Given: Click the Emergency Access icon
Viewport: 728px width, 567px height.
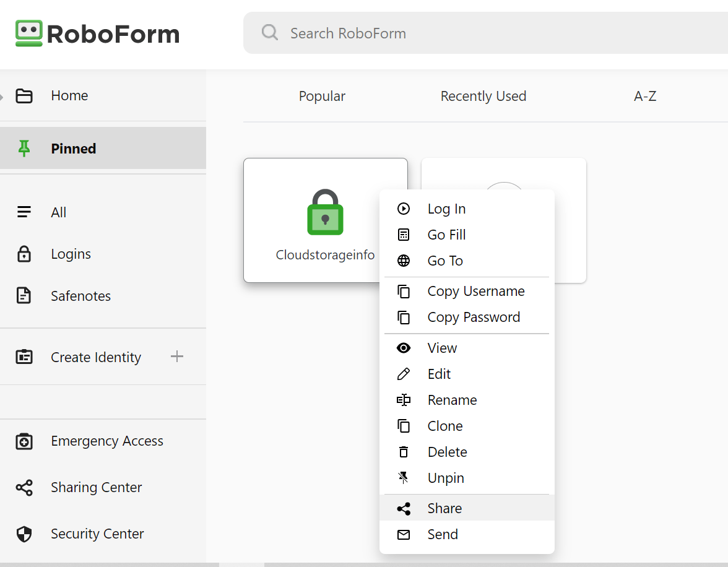Looking at the screenshot, I should coord(25,441).
